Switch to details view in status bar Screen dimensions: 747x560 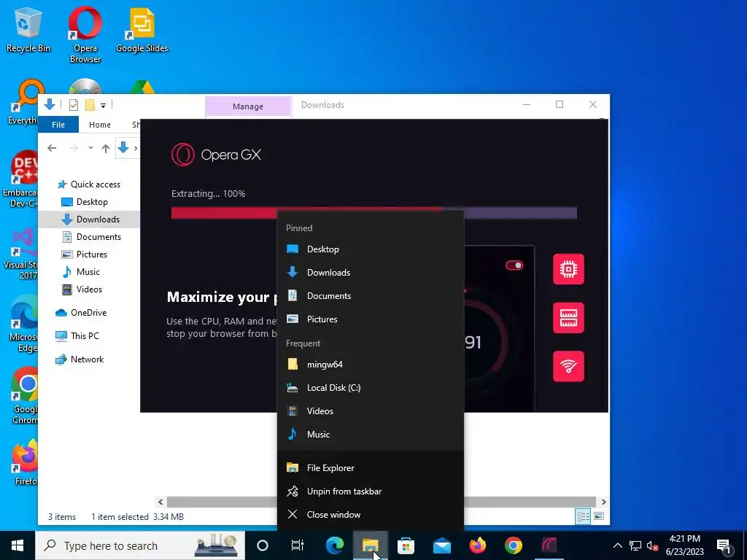583,516
